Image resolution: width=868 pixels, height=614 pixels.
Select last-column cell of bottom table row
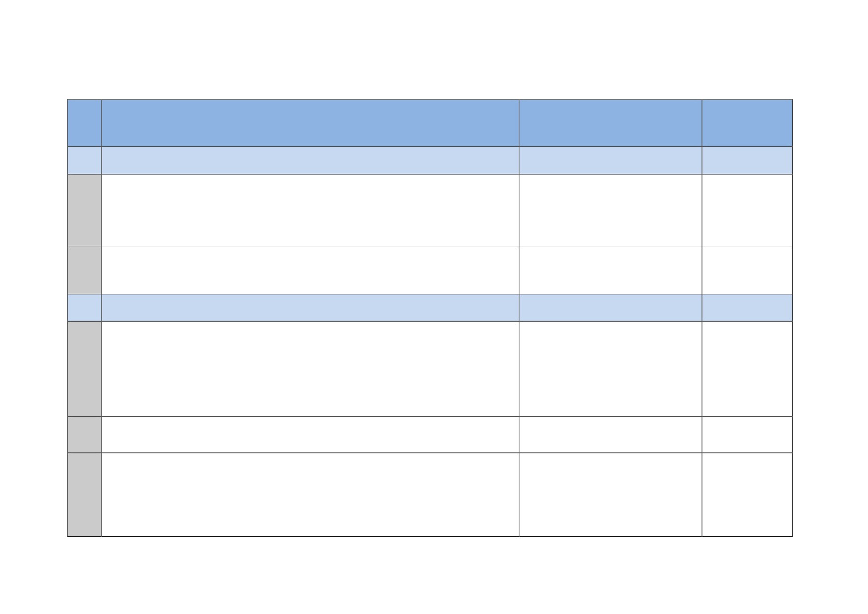tap(747, 495)
